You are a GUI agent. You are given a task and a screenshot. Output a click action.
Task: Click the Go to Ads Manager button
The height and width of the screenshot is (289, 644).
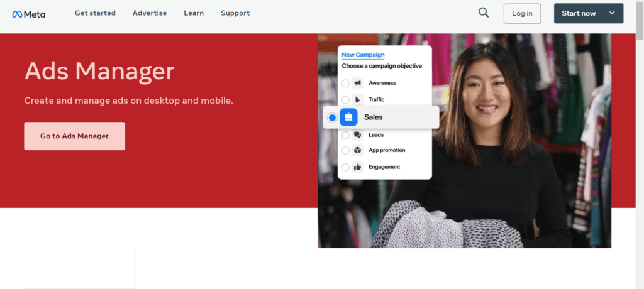[x=74, y=136]
